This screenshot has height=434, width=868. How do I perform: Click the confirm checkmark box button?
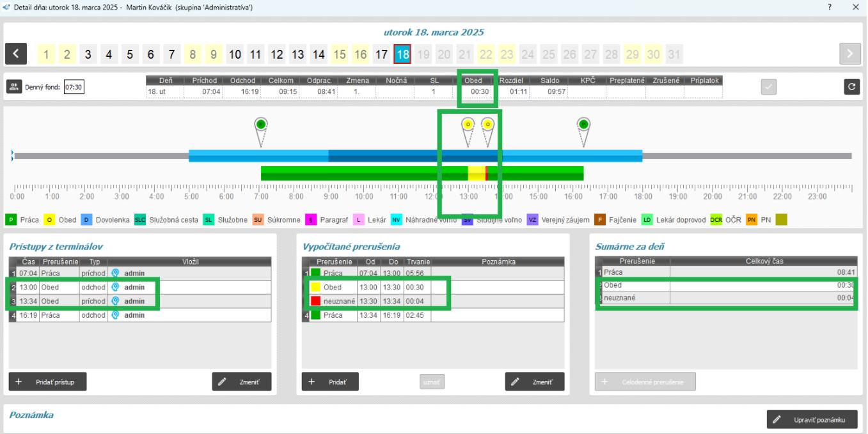click(769, 87)
